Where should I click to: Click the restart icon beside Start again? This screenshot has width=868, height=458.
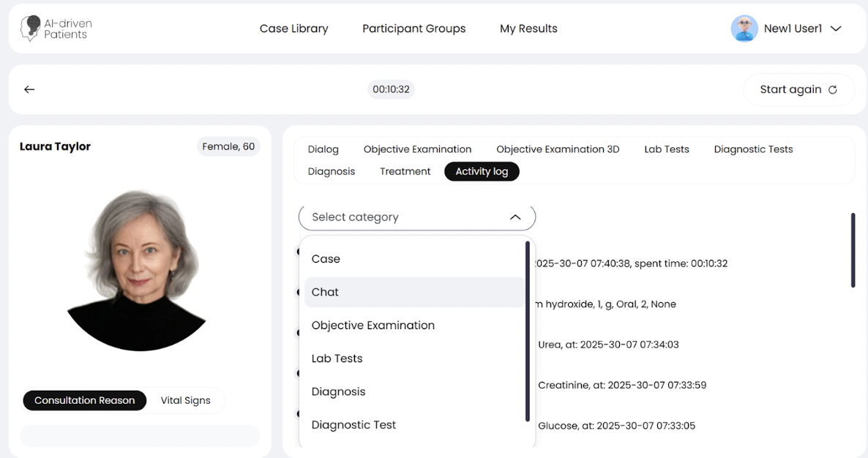[832, 90]
